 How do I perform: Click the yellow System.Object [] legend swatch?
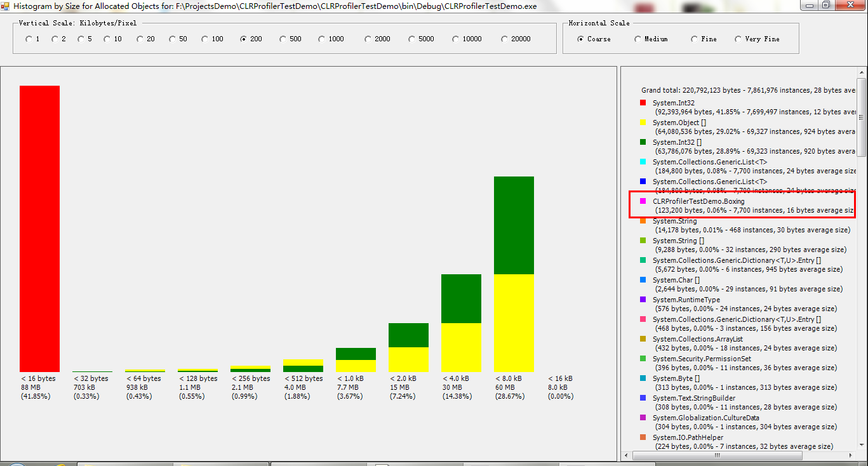643,123
